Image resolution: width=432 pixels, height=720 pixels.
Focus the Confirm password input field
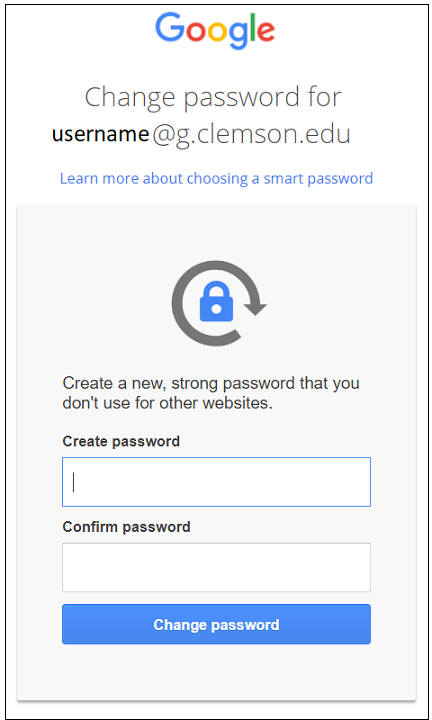(216, 568)
